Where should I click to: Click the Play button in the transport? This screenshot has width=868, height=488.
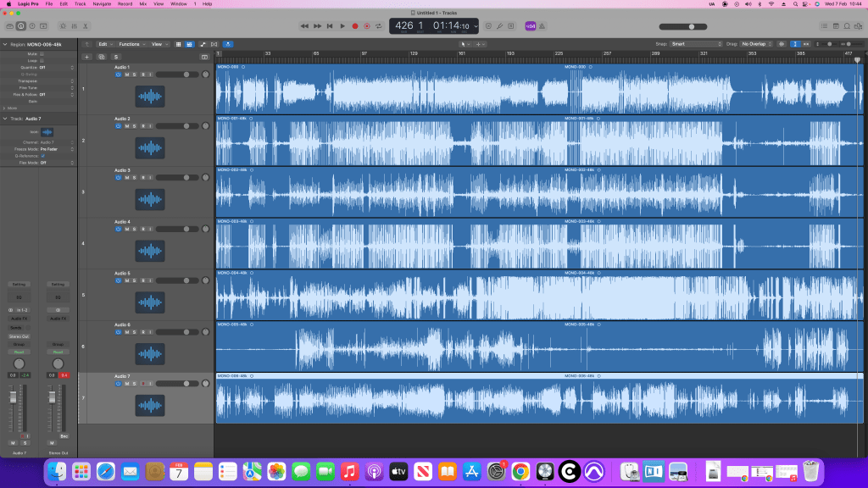click(342, 26)
